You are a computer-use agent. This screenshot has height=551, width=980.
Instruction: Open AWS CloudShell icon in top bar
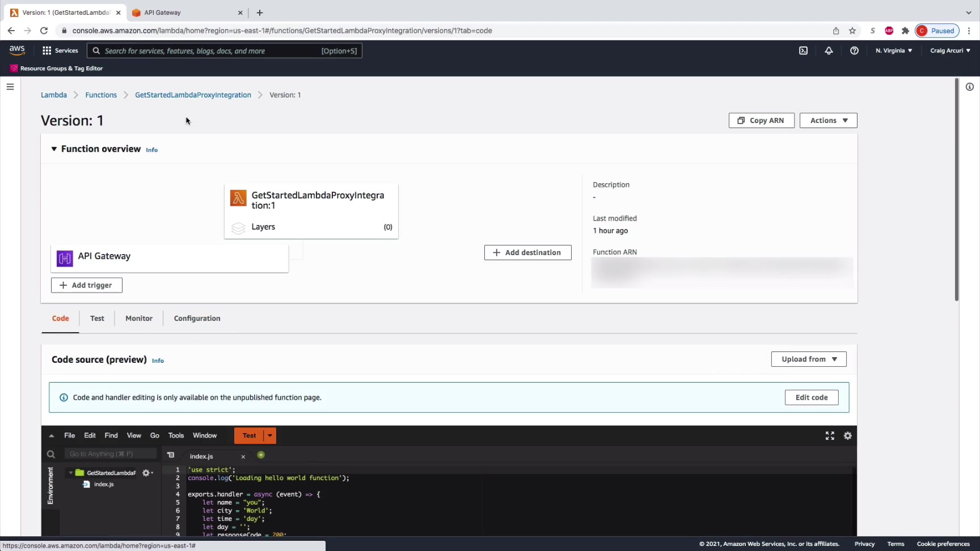coord(803,50)
